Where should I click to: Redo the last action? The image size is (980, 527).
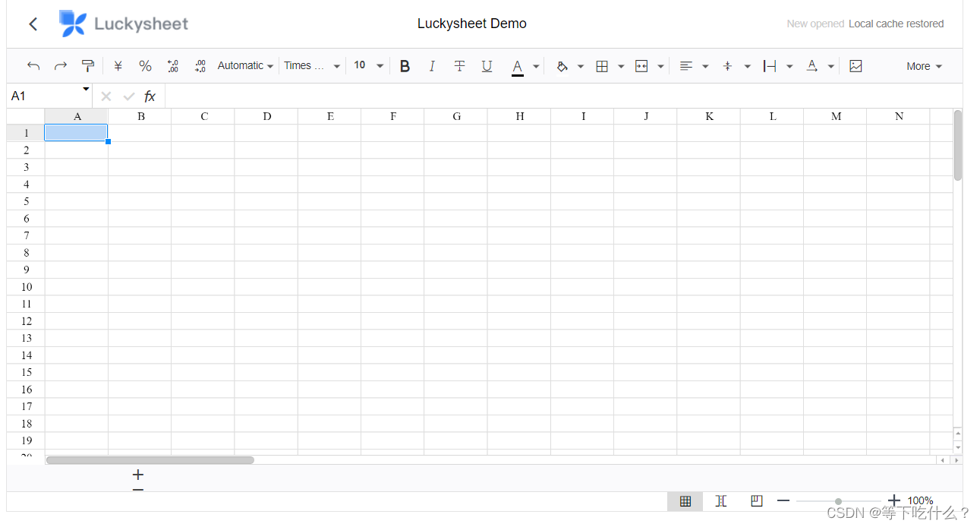tap(61, 66)
